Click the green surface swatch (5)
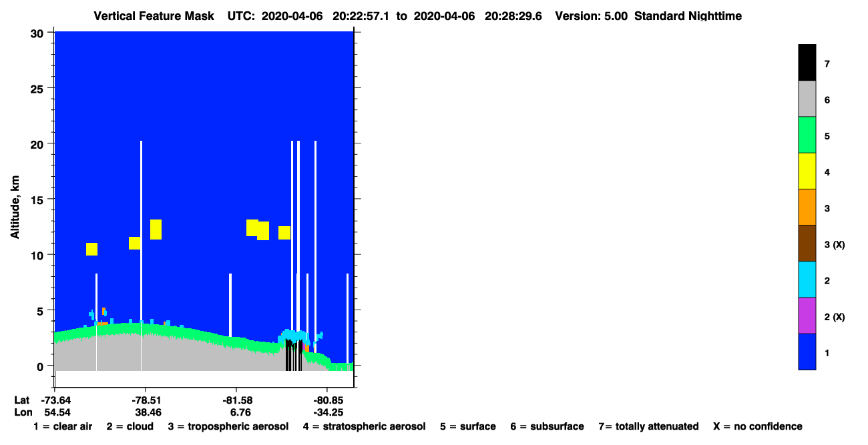 click(807, 135)
